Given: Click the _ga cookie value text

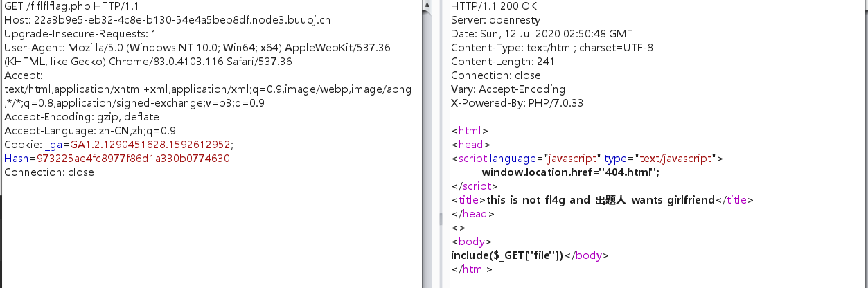Looking at the screenshot, I should (152, 145).
